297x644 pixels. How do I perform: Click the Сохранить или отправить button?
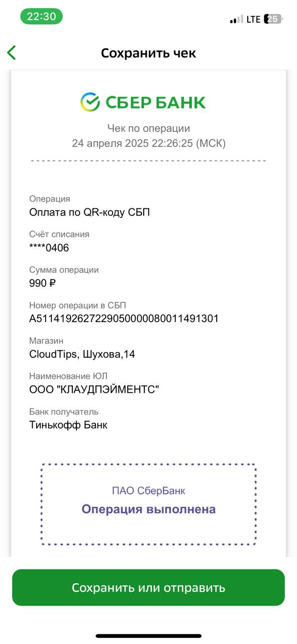[148, 588]
